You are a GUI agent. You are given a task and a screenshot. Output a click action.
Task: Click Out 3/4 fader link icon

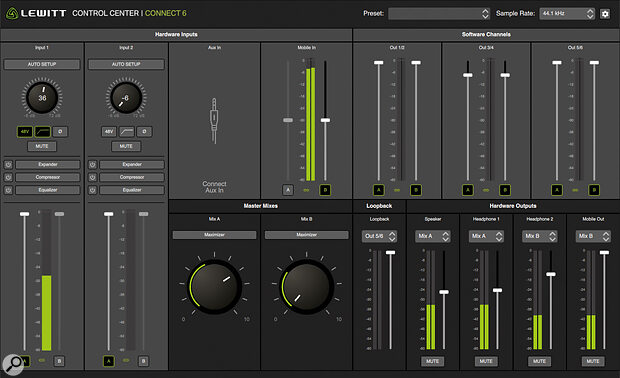tap(486, 190)
